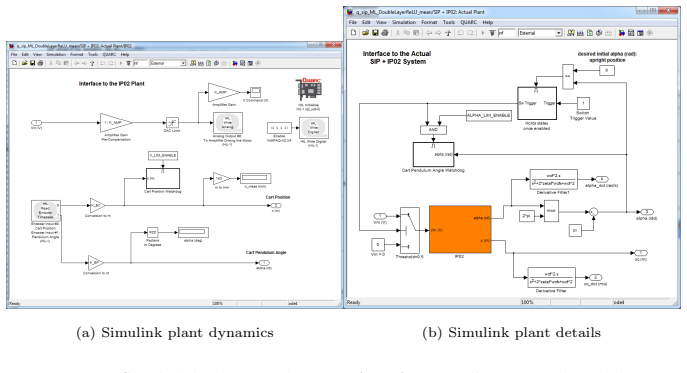Open Simulation menu in Actual Plant window
Screen dimensions: 687x373
tap(404, 22)
